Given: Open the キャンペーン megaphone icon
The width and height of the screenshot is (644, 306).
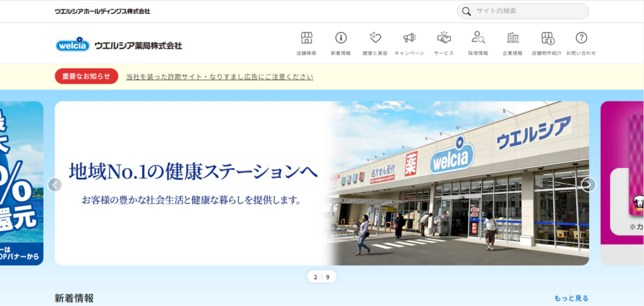Looking at the screenshot, I should [409, 38].
